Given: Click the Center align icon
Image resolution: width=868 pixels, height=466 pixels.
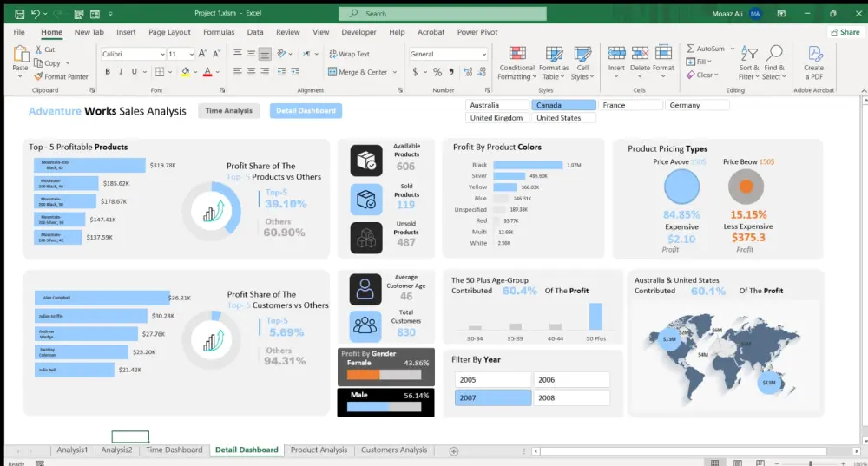Looking at the screenshot, I should tap(252, 72).
